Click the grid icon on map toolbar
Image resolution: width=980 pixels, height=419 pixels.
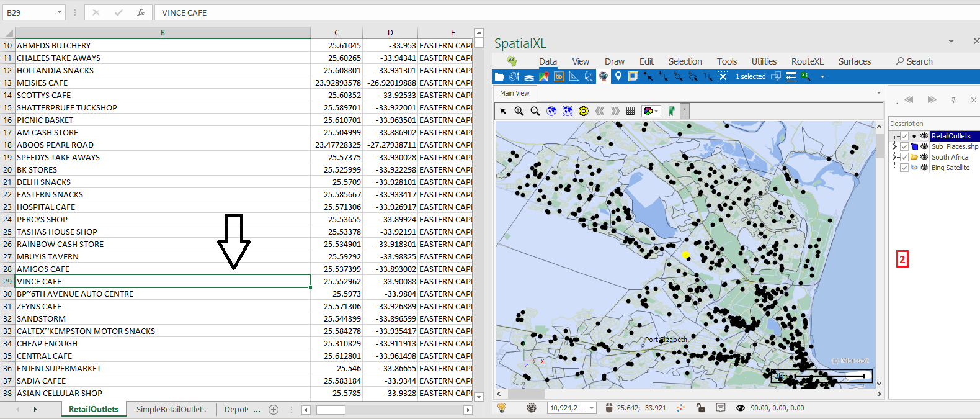pos(630,111)
